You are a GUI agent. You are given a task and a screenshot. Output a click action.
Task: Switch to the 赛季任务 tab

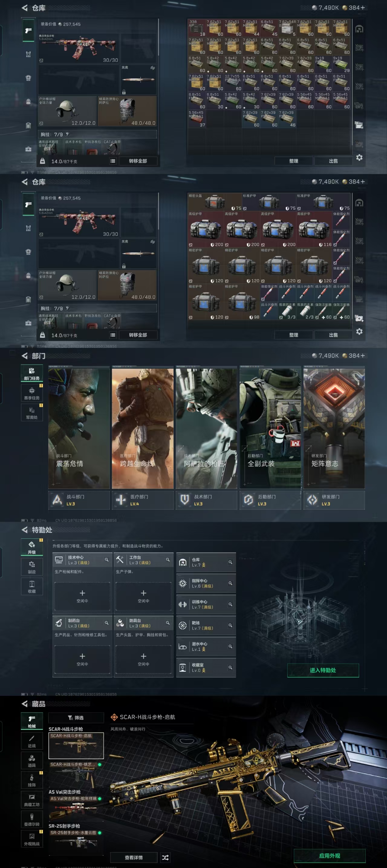coord(32,393)
